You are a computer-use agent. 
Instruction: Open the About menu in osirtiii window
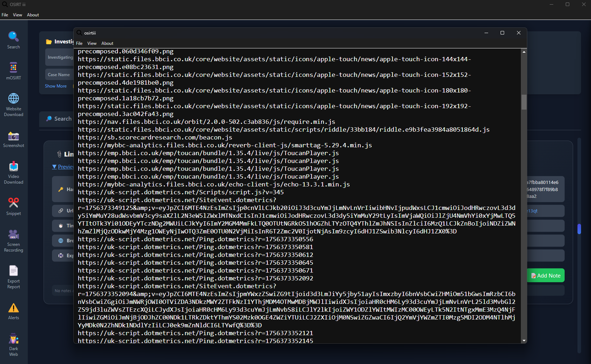coord(107,43)
